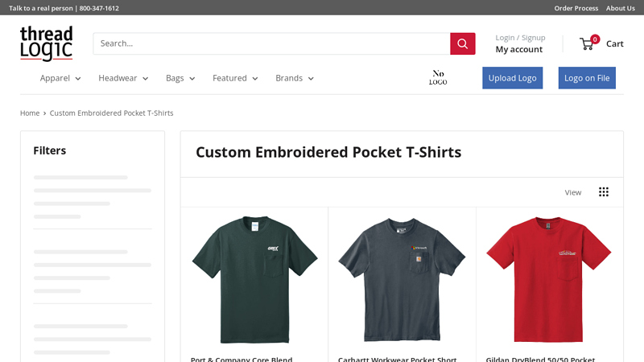Open the shopping cart icon

coord(587,44)
